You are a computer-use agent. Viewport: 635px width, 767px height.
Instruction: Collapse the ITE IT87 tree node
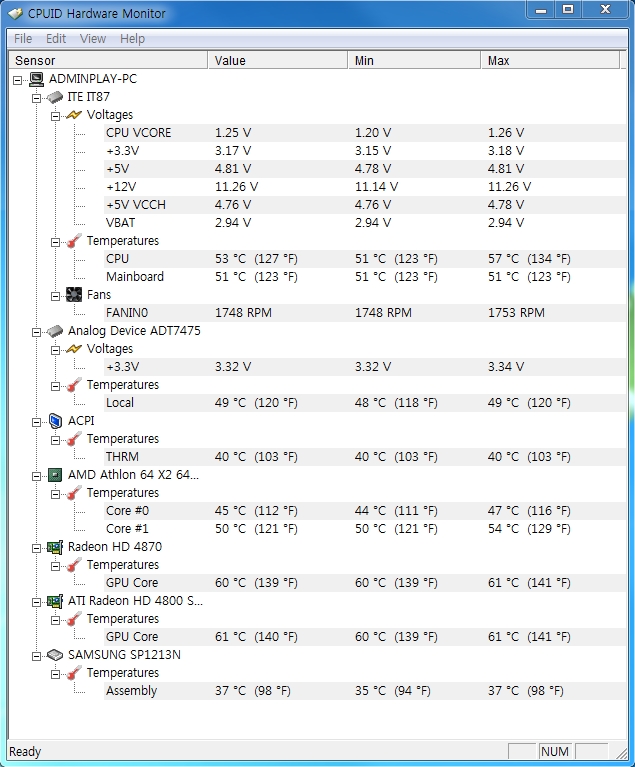point(36,97)
